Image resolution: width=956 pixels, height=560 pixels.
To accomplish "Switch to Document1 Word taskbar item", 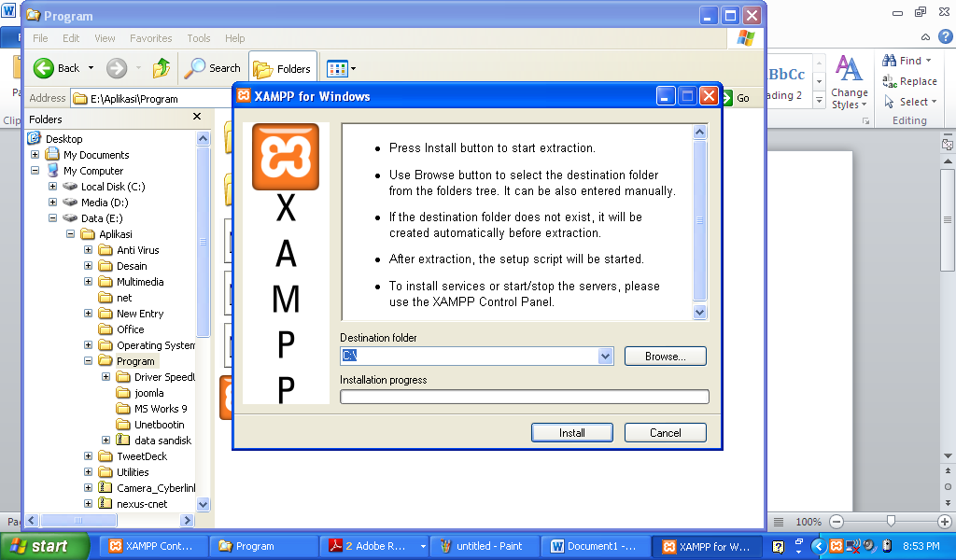I will pyautogui.click(x=595, y=546).
